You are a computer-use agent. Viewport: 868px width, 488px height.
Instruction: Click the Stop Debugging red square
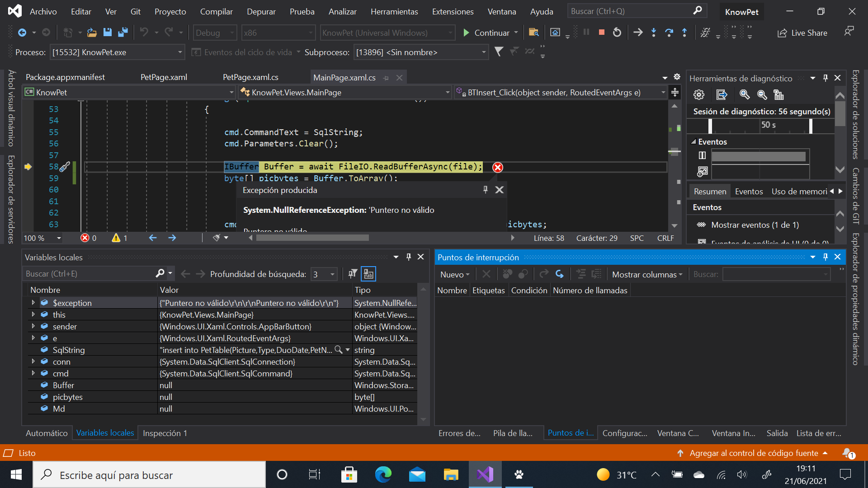point(602,33)
